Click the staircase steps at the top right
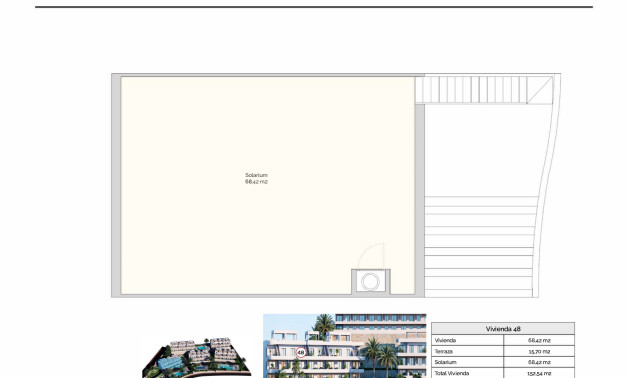Viewport: 628px width, 378px height. [x=471, y=90]
